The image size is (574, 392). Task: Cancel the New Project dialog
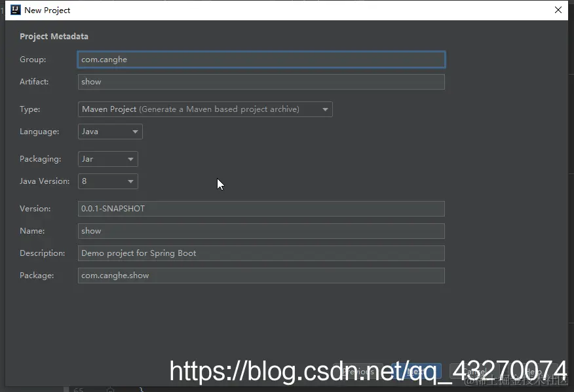click(474, 372)
